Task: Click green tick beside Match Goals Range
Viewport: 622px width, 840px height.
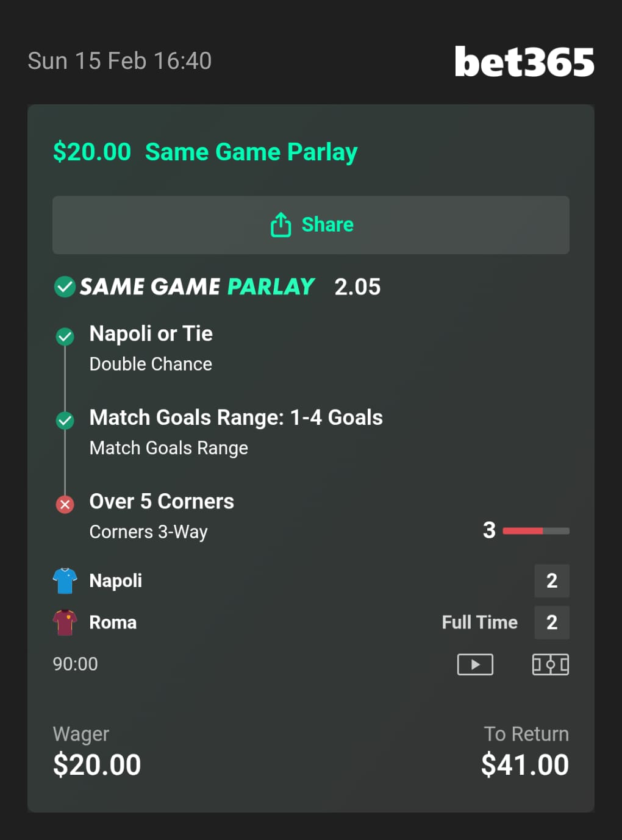Action: 65,420
